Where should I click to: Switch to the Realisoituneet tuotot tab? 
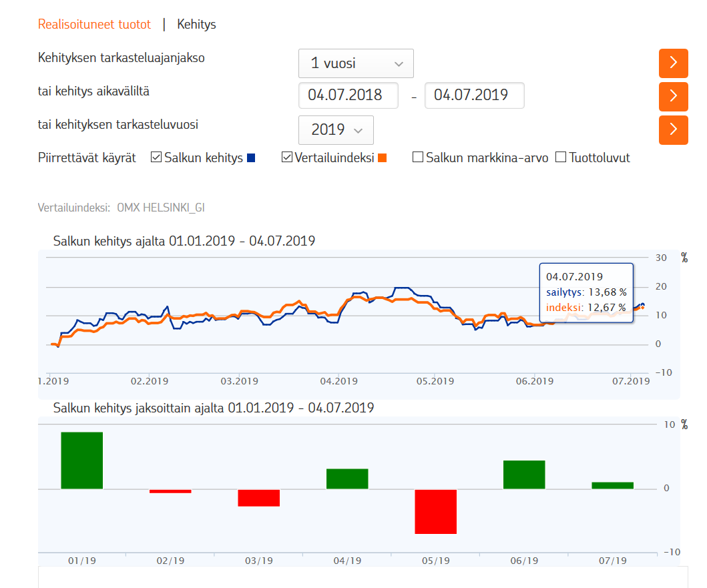[94, 25]
